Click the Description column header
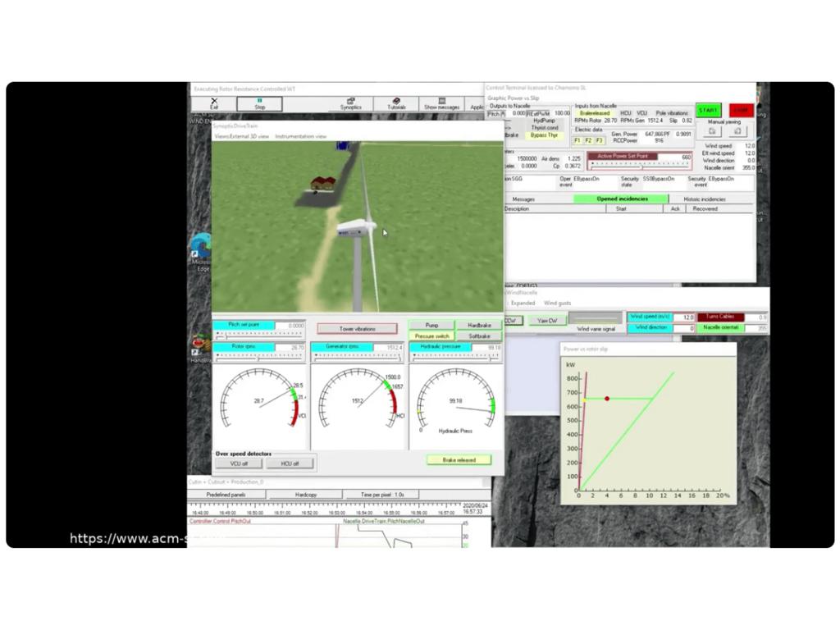Screen dimensions: 840x630 pos(555,209)
